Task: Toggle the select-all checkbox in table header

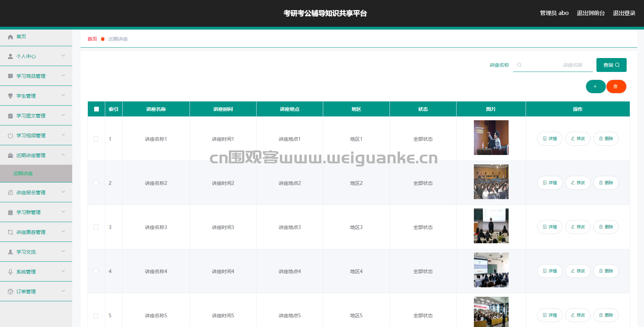Action: click(97, 109)
